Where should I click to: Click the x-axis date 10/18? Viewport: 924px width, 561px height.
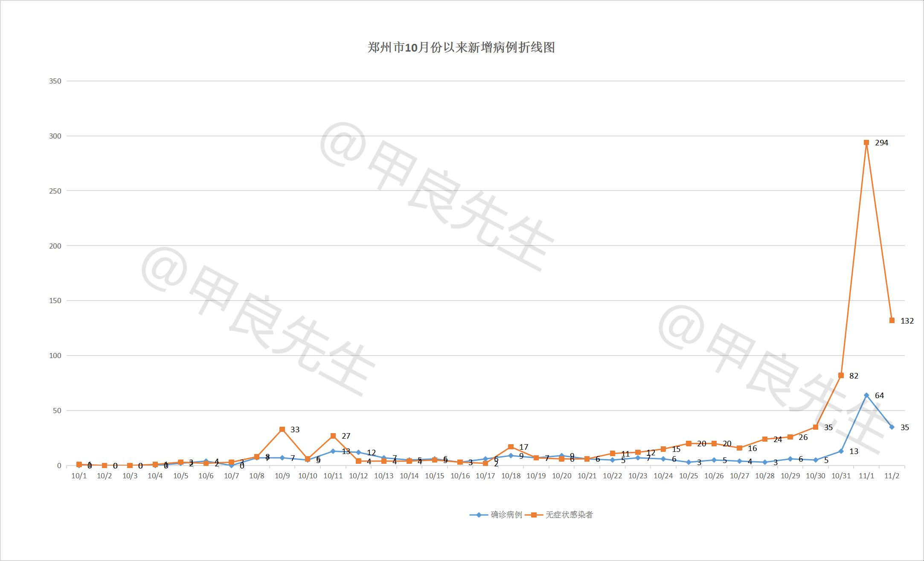[x=511, y=476]
